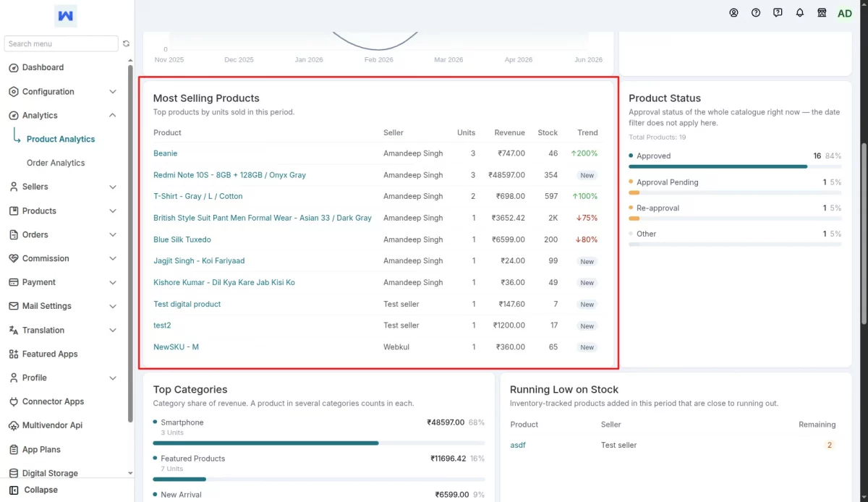The height and width of the screenshot is (502, 868).
Task: Expand the Commission menu chevron
Action: click(113, 259)
